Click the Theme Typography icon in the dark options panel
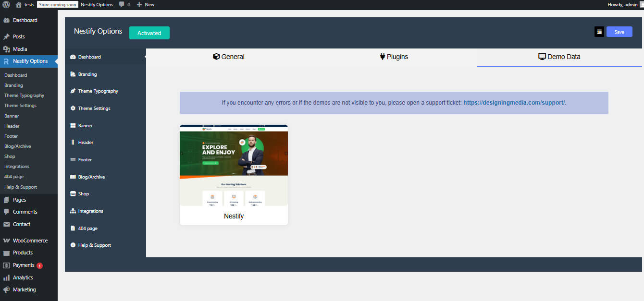644x301 pixels. (x=73, y=91)
